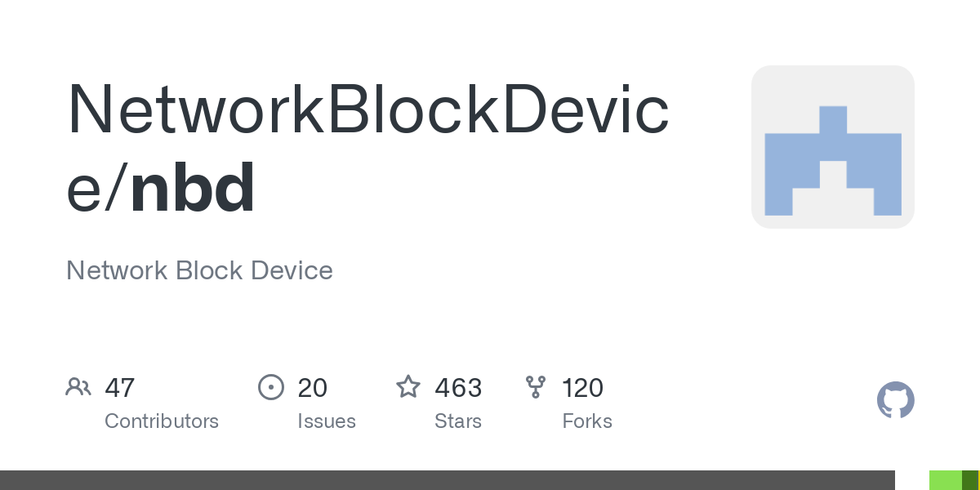Click the 47 contributors count

pos(120,387)
